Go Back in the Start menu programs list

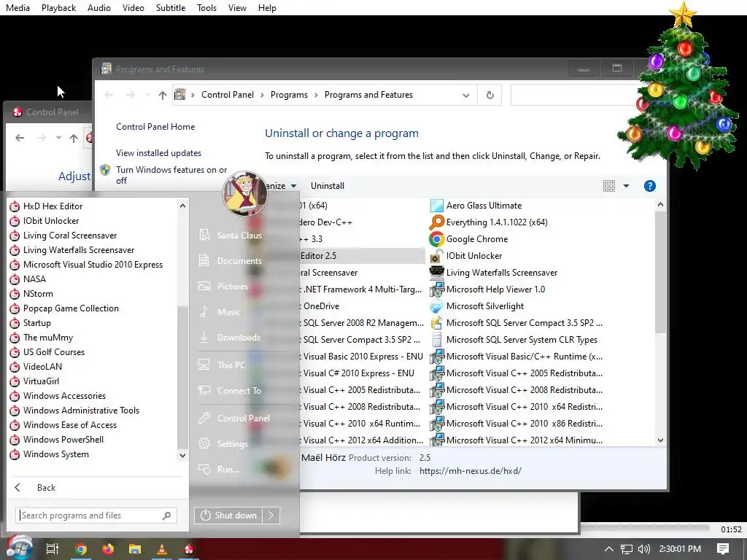pyautogui.click(x=46, y=488)
